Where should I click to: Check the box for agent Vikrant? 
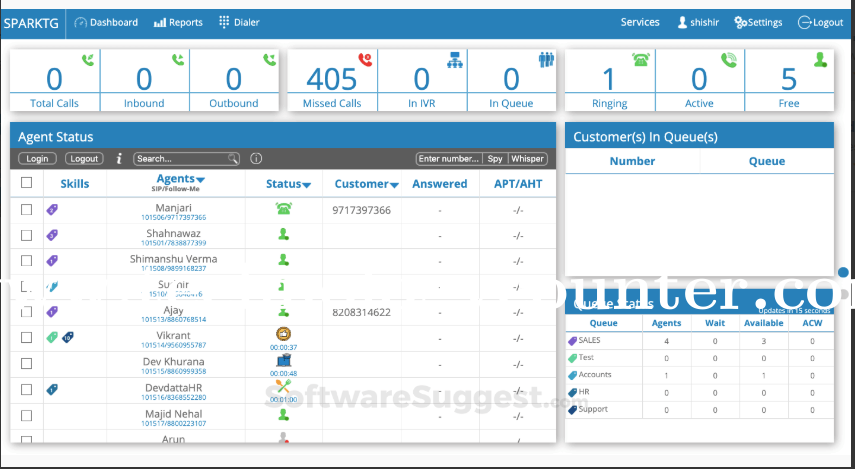[x=26, y=338]
